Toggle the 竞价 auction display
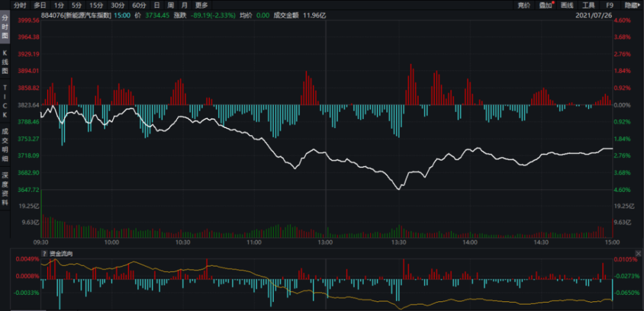The height and width of the screenshot is (311, 644). click(x=524, y=5)
